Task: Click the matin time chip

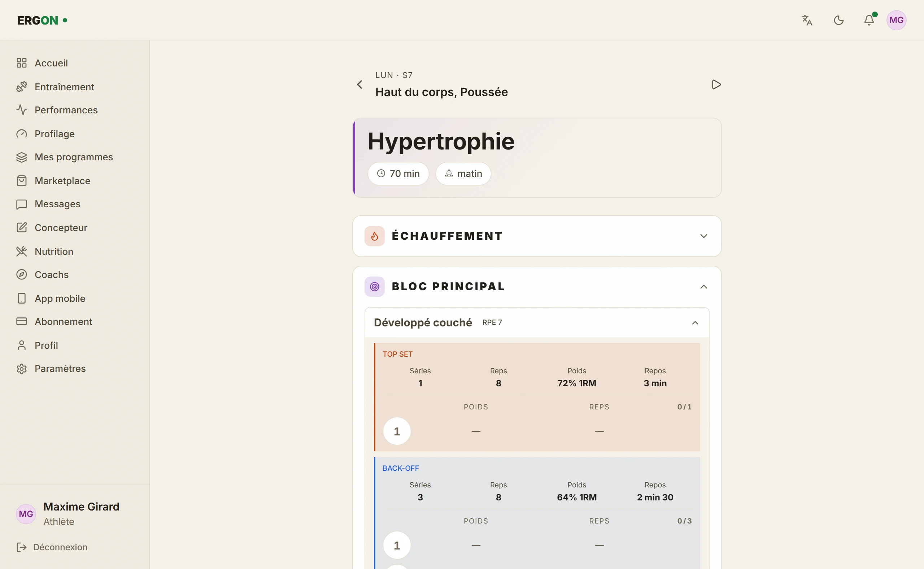Action: click(x=463, y=174)
